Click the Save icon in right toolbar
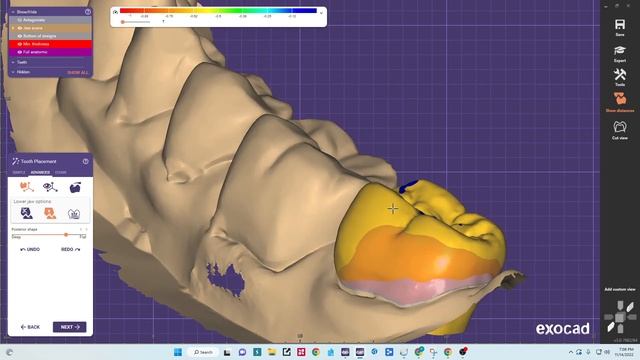The image size is (640, 360). (x=620, y=25)
